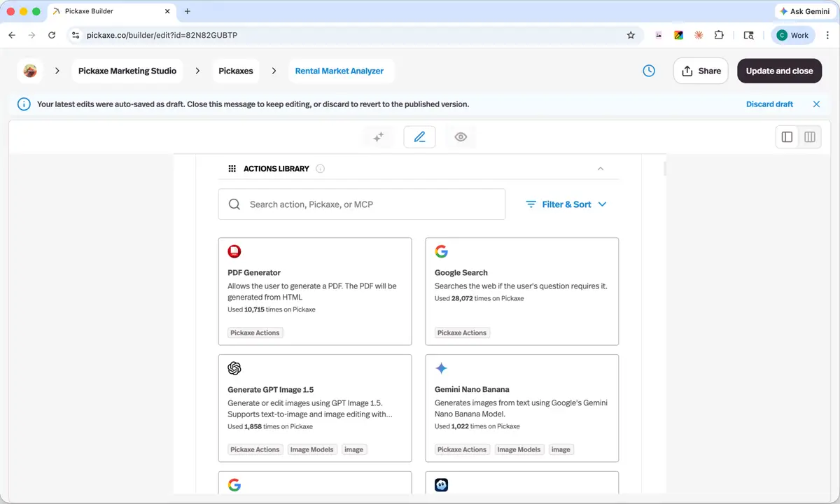Collapse the Actions Library section
Viewport: 840px width, 504px height.
tap(601, 169)
